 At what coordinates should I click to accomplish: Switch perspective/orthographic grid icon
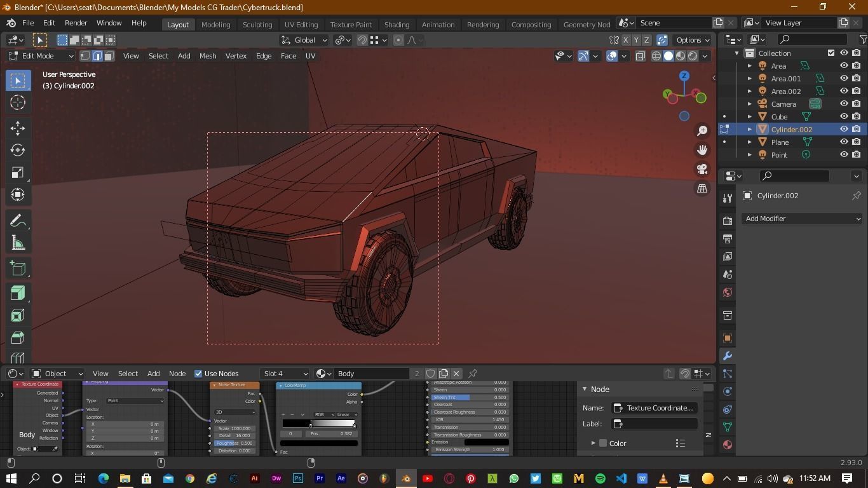702,188
